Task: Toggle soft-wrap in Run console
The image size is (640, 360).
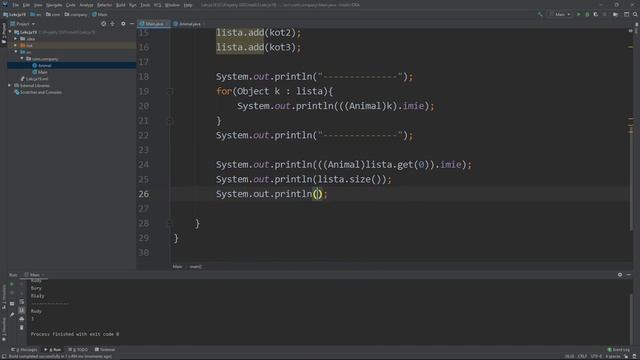Action: tap(22, 302)
